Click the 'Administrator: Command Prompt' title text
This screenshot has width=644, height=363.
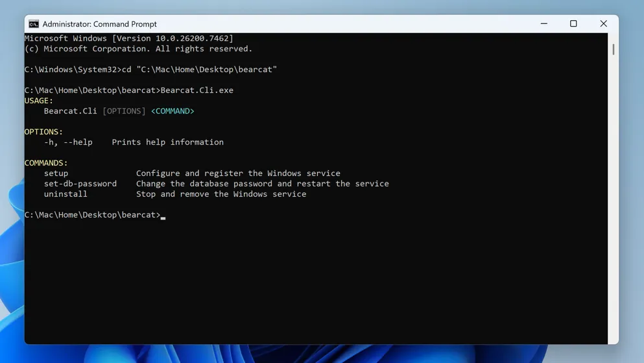99,24
